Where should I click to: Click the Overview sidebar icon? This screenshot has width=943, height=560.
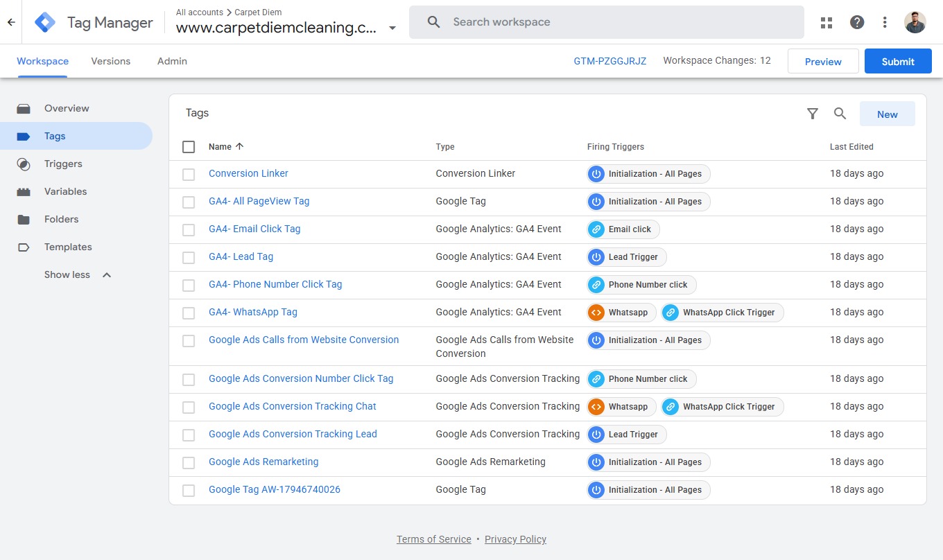pyautogui.click(x=24, y=108)
